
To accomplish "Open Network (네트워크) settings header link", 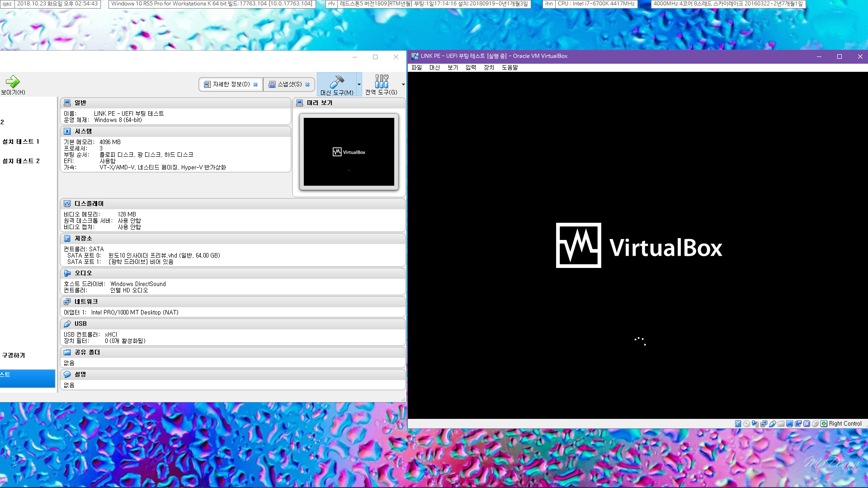I will 86,301.
